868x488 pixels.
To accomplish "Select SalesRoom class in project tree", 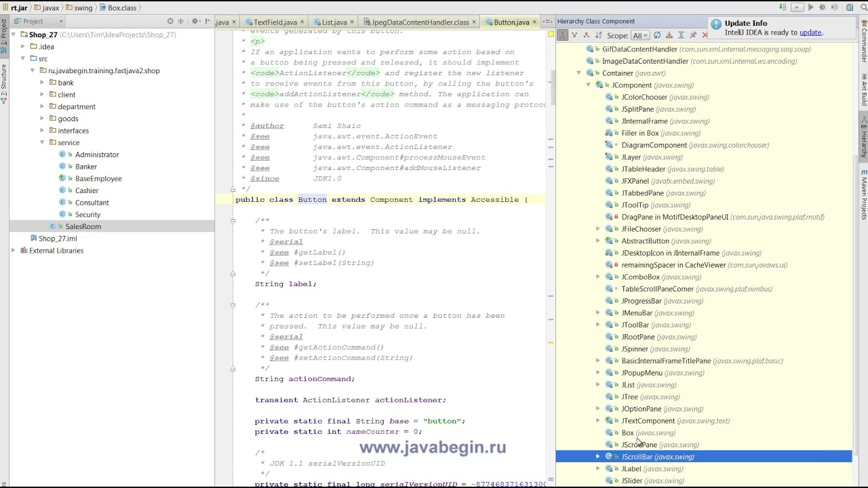I will [83, 226].
